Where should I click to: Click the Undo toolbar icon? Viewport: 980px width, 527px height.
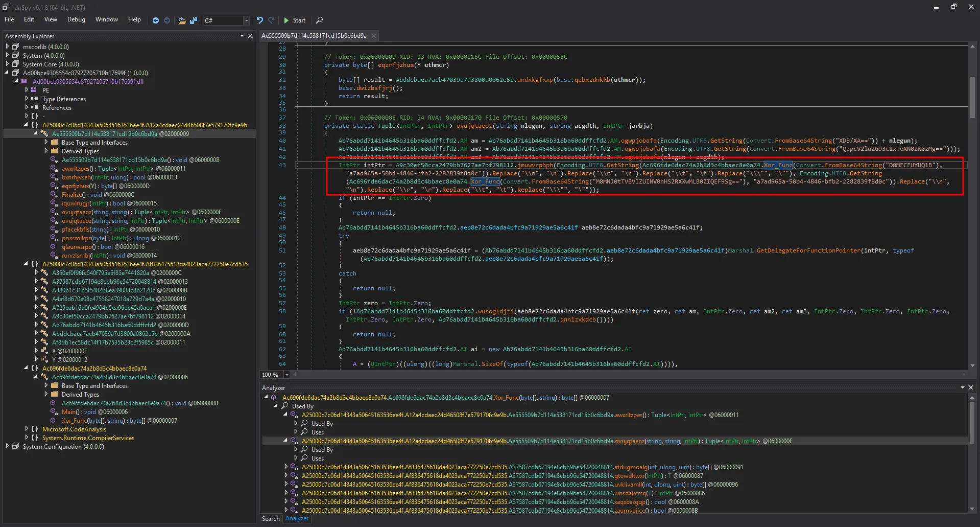coord(260,20)
